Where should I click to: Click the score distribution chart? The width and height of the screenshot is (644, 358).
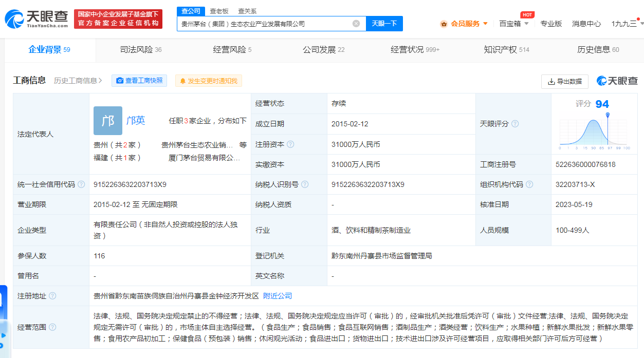tap(595, 131)
